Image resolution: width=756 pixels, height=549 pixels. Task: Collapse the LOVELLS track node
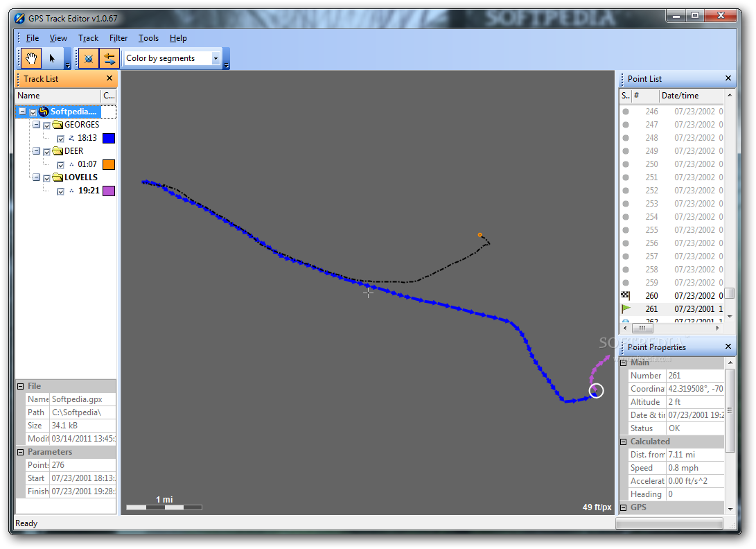(x=36, y=177)
